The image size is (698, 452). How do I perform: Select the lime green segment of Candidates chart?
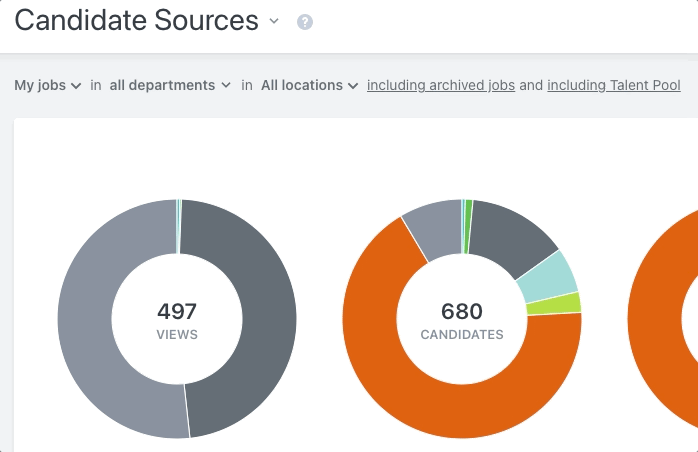555,304
